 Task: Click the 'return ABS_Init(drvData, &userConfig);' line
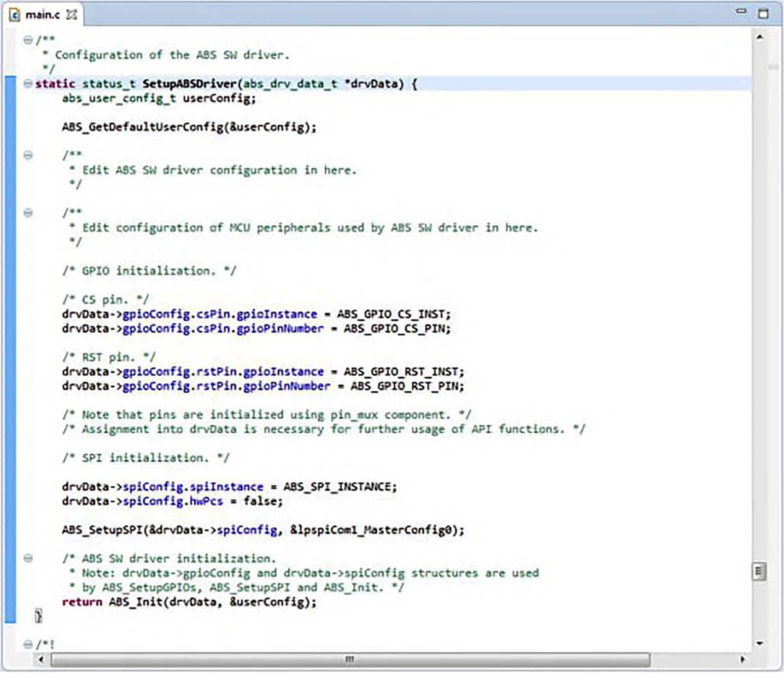(189, 602)
